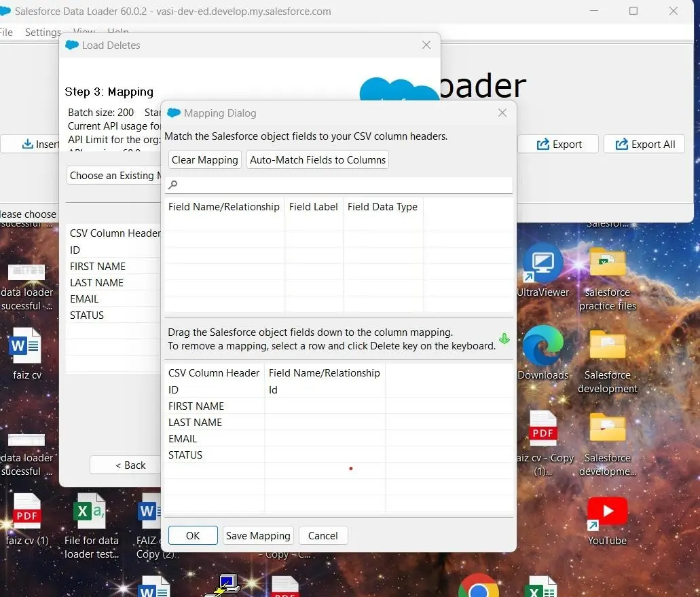
Task: Click the green down arrow icon
Action: click(504, 339)
